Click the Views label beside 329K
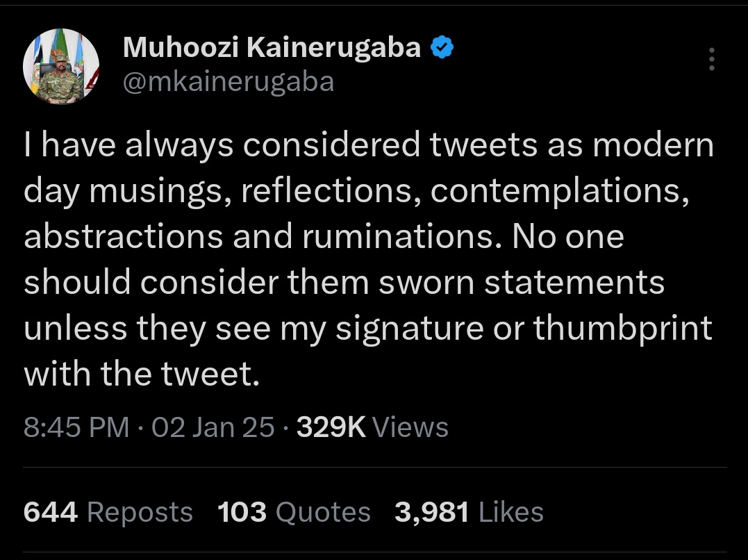The width and height of the screenshot is (748, 560). click(x=410, y=427)
